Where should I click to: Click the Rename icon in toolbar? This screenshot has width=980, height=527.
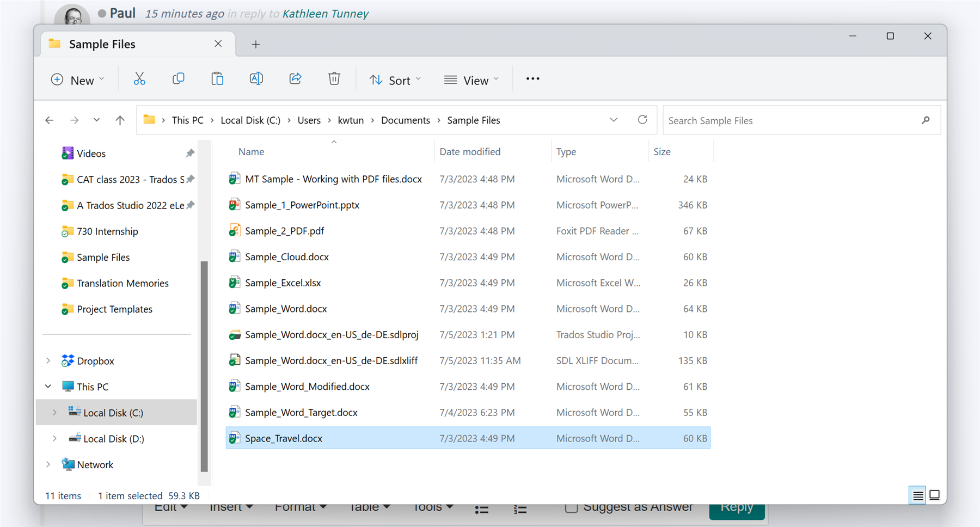point(256,79)
